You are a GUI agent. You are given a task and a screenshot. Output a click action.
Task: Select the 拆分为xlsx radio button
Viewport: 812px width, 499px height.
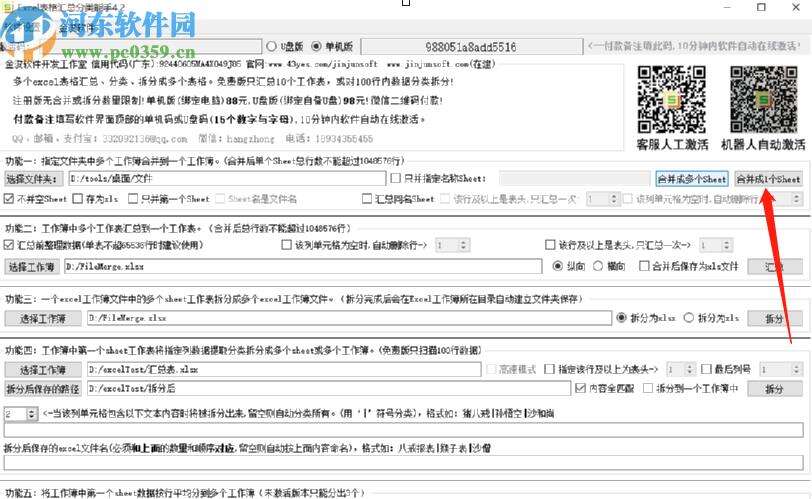pos(621,318)
